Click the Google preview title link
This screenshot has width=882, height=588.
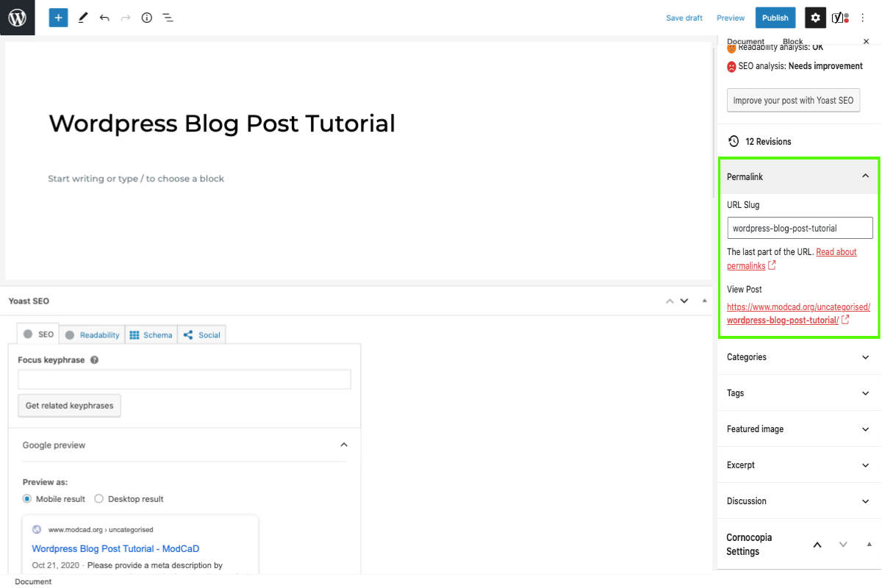tap(115, 549)
